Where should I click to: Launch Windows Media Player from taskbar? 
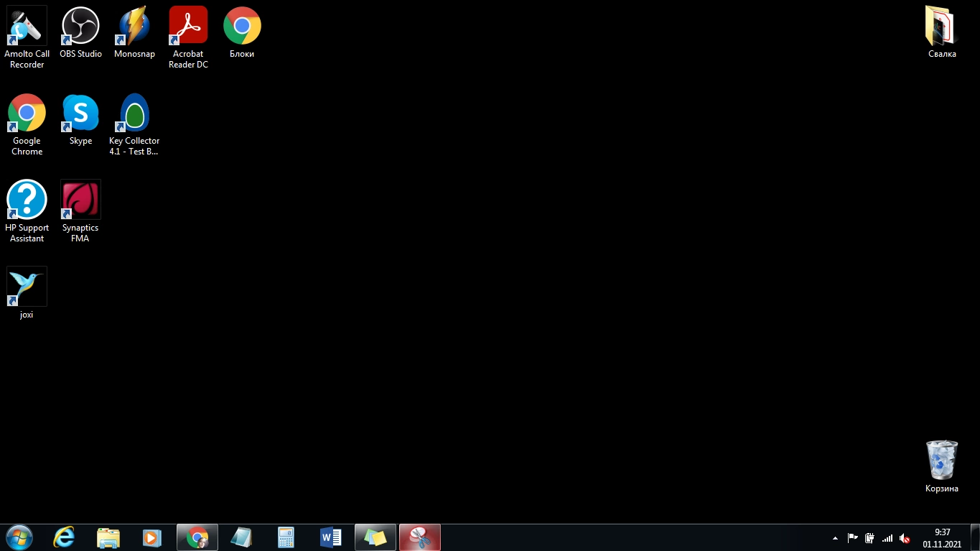click(152, 537)
